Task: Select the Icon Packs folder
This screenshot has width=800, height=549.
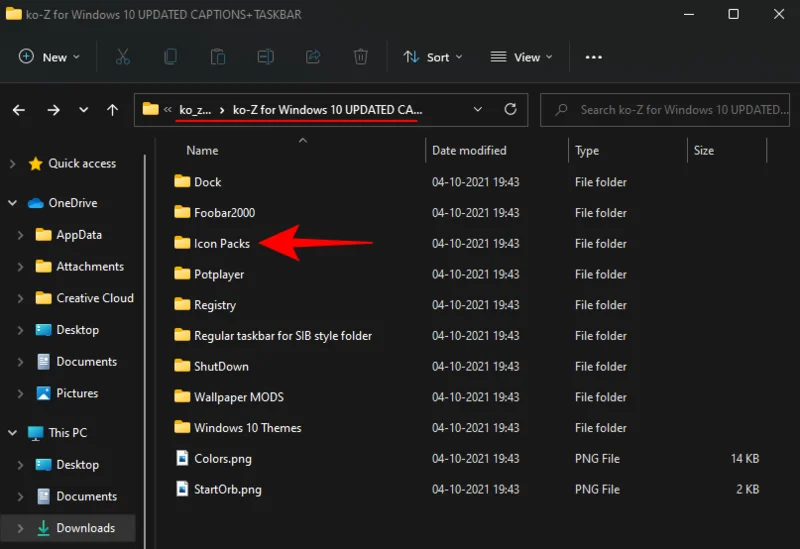Action: click(221, 243)
